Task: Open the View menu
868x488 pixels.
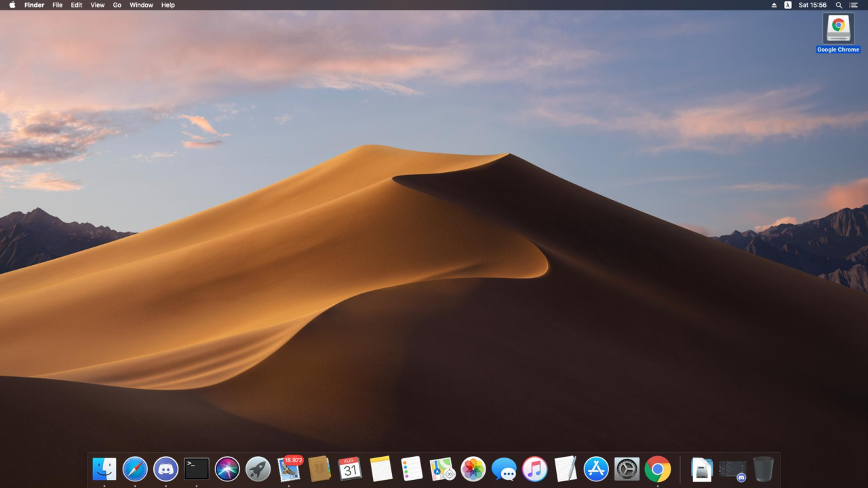Action: (x=98, y=5)
